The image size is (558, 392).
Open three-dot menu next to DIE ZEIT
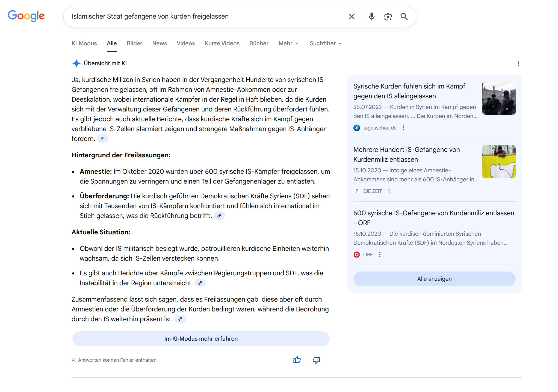[389, 191]
